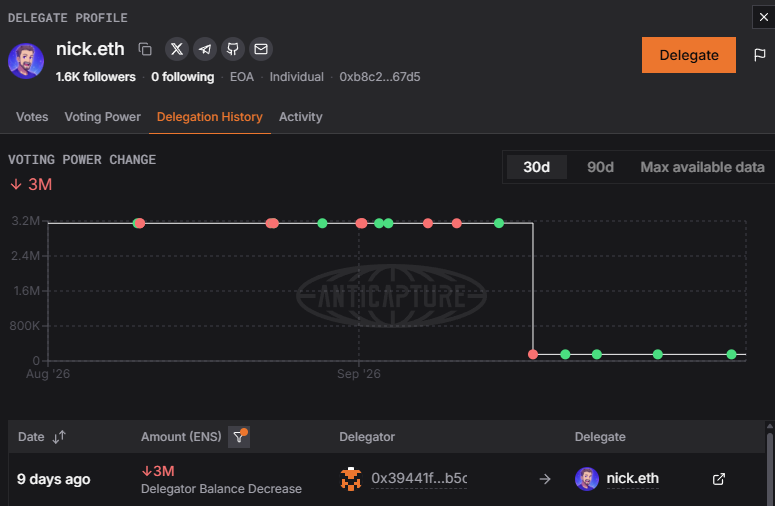Click the 9 days ago date cell
This screenshot has width=775, height=506.
click(x=54, y=479)
